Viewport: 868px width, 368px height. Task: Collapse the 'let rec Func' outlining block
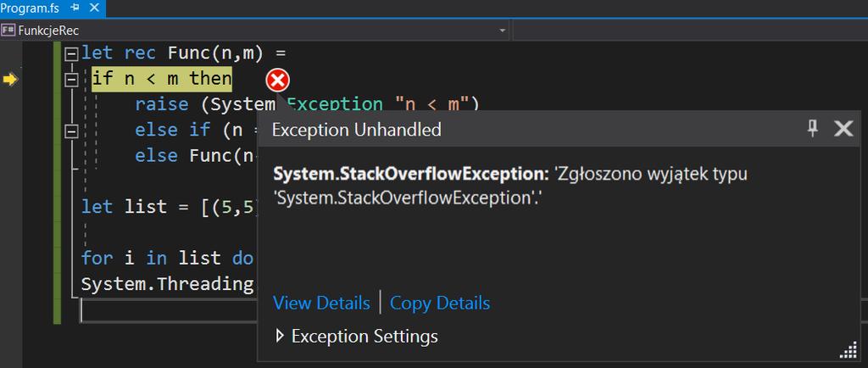click(x=71, y=54)
